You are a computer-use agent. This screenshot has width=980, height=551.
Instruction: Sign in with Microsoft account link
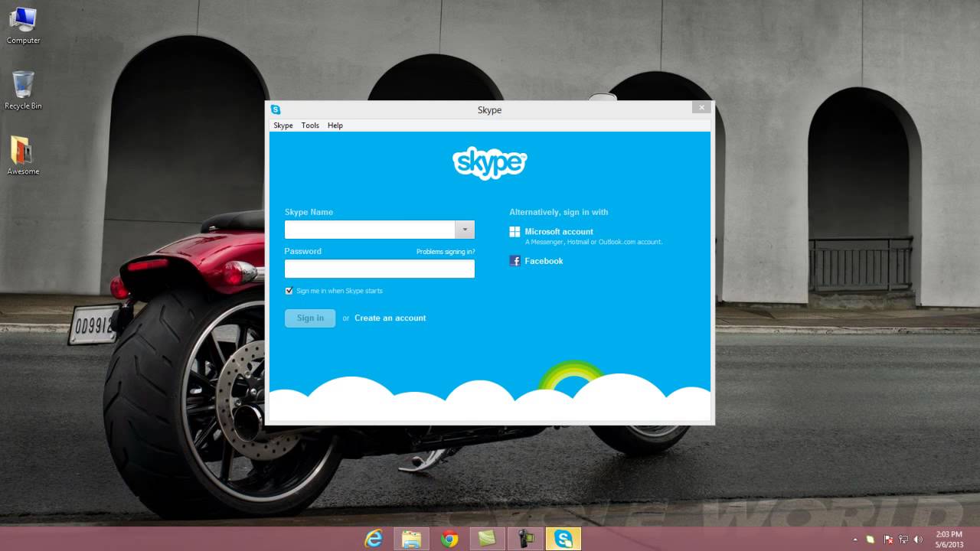559,232
